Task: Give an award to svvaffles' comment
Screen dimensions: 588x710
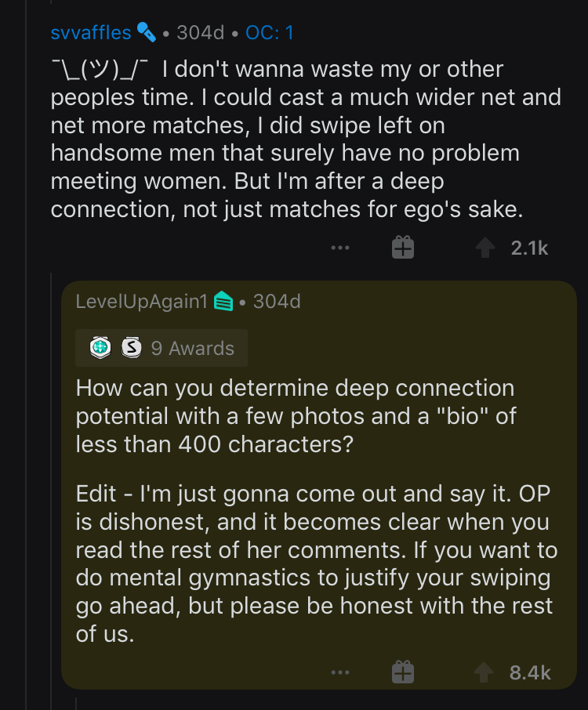Action: pos(402,248)
